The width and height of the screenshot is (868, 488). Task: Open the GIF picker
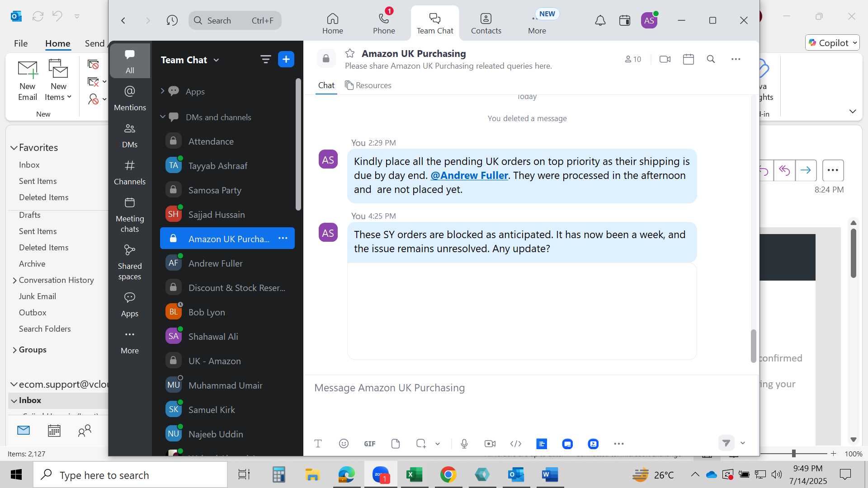coord(370,444)
